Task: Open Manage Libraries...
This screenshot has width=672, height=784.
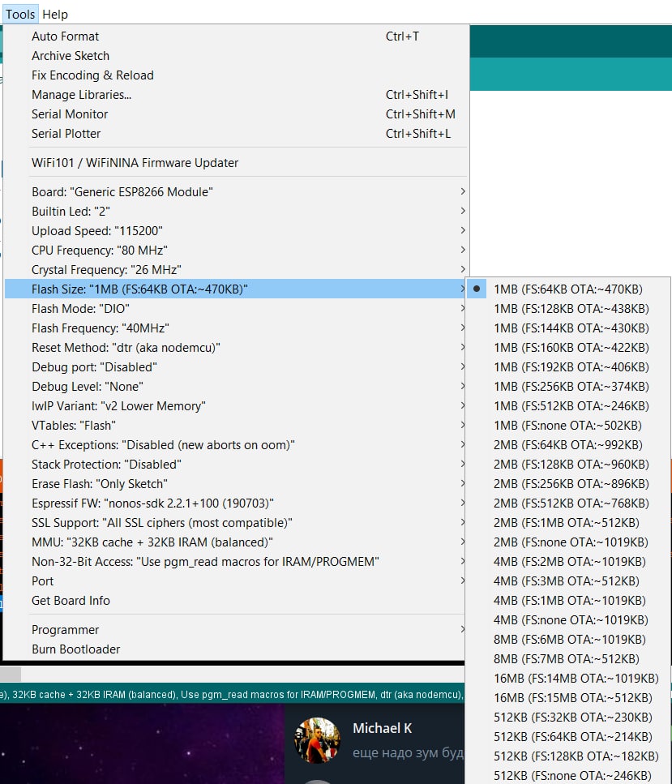Action: click(x=235, y=95)
